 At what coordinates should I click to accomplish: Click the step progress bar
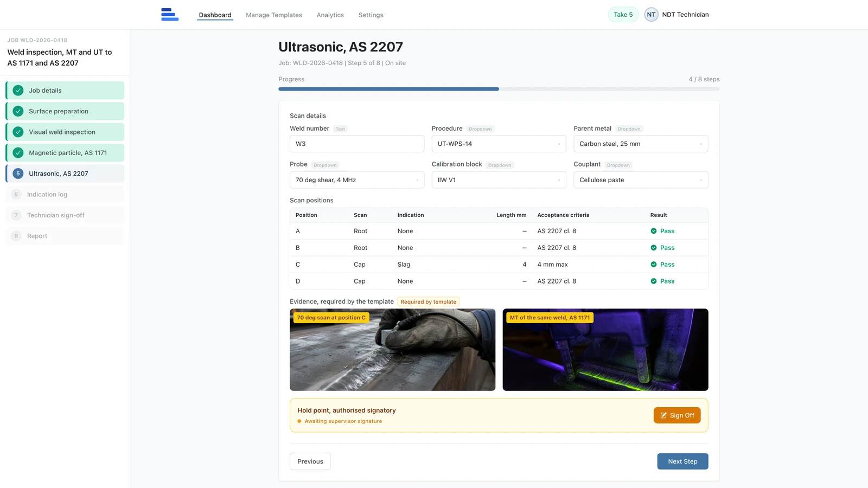(499, 89)
